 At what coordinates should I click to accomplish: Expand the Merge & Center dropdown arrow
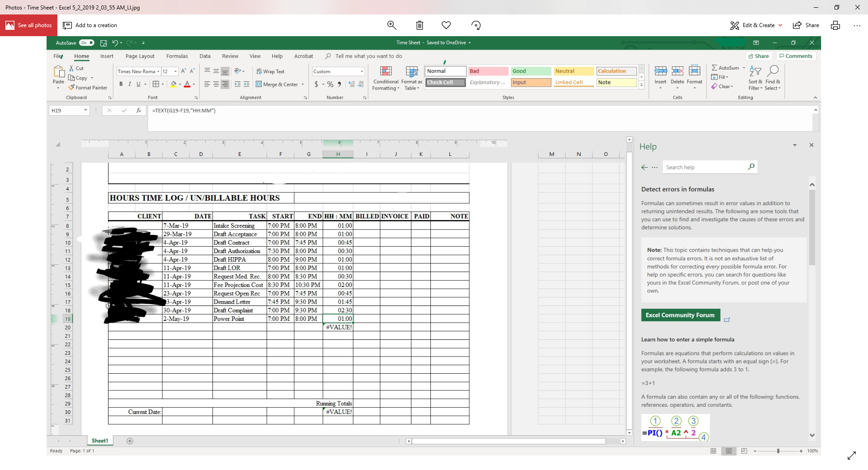tap(302, 85)
